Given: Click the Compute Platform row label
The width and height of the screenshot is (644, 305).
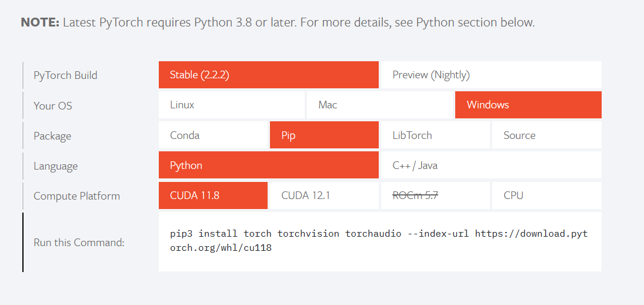Looking at the screenshot, I should 76,196.
